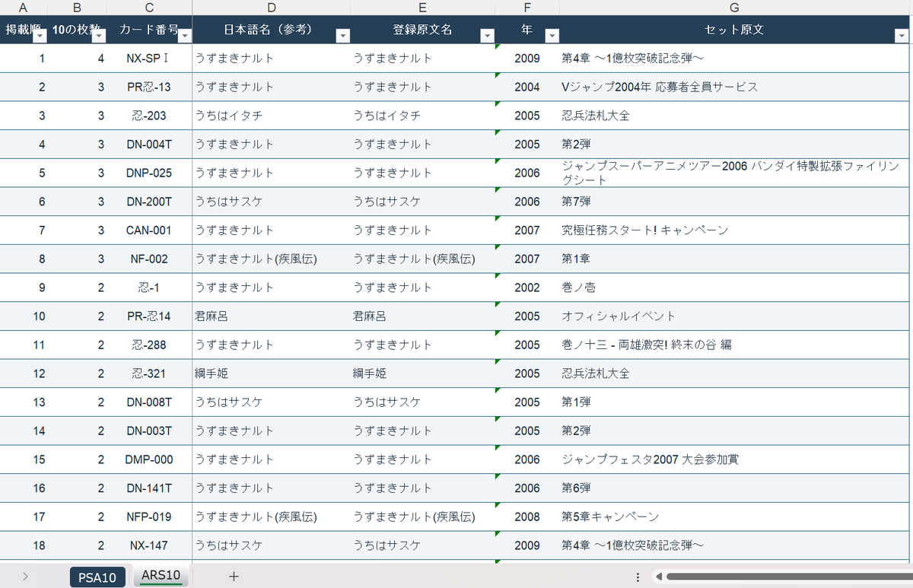Select 掲載順 cell with value 18
The width and height of the screenshot is (913, 588).
[x=24, y=545]
